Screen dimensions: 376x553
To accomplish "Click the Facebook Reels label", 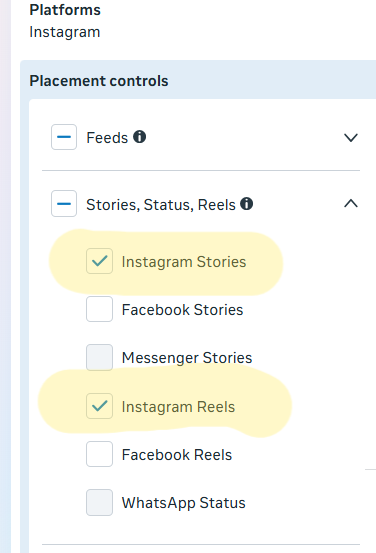I will coord(177,455).
